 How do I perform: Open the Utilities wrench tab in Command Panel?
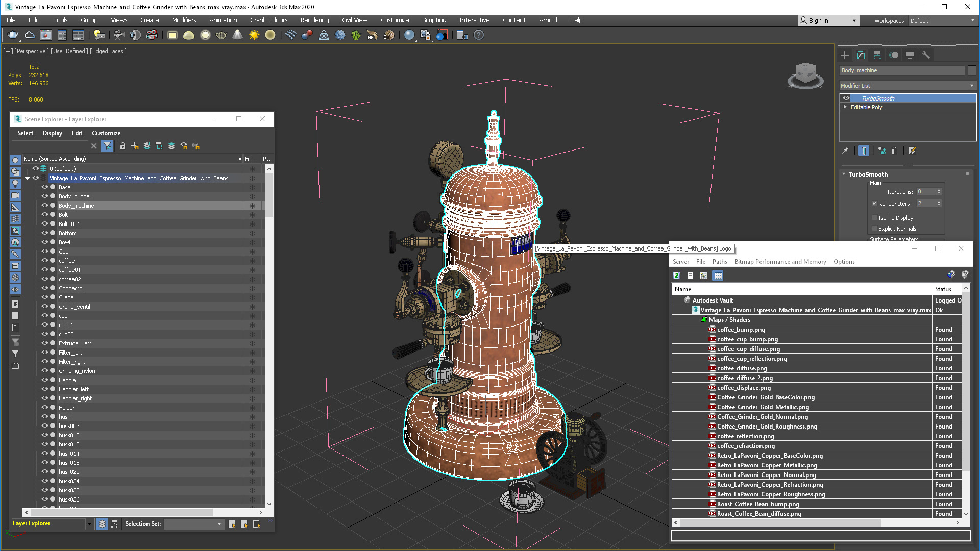(926, 55)
